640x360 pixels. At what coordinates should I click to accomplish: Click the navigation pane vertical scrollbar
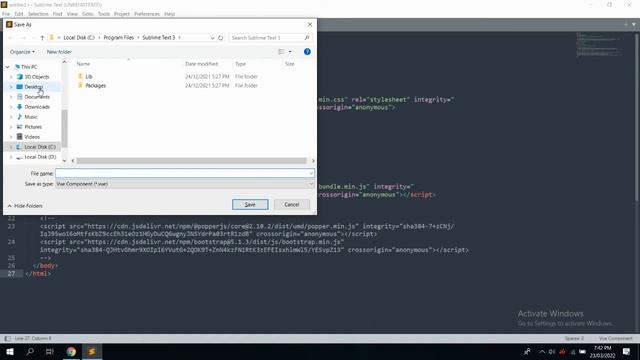pyautogui.click(x=64, y=129)
